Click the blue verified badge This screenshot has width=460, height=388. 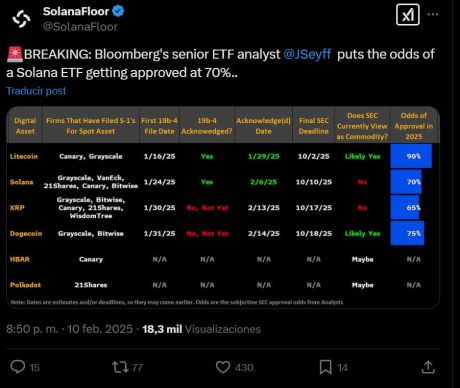(118, 11)
